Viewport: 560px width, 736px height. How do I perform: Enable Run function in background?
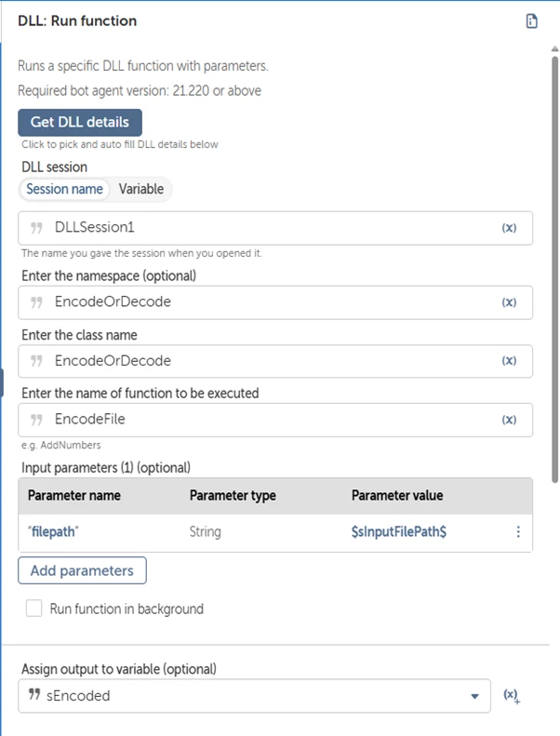(33, 609)
